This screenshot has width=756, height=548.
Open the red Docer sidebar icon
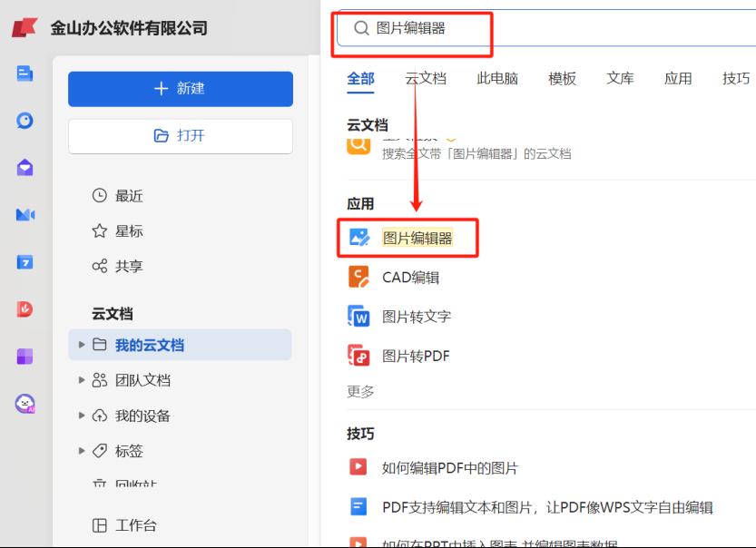25,309
